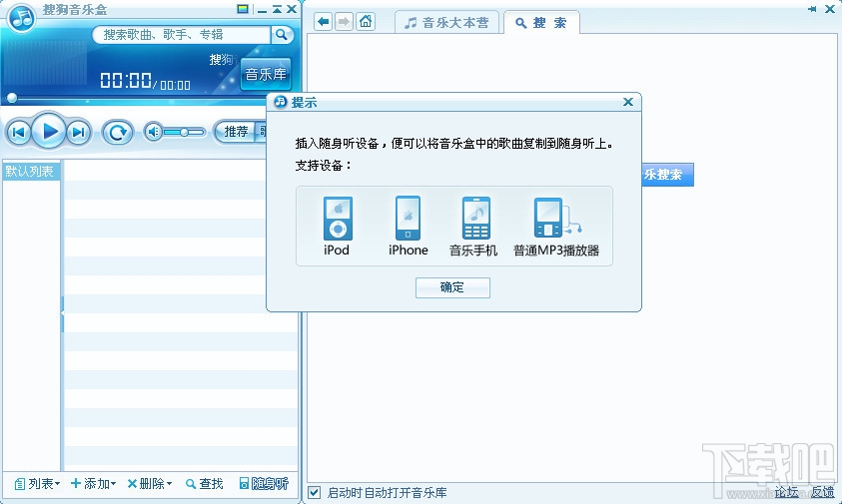The height and width of the screenshot is (504, 842).
Task: Pin the music library panel
Action: (x=811, y=9)
